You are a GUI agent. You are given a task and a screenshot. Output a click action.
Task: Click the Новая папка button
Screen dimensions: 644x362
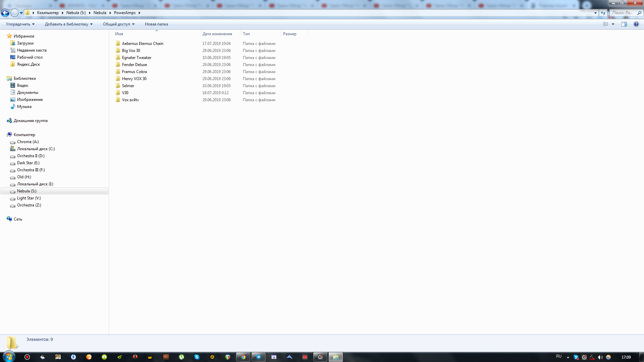[156, 24]
